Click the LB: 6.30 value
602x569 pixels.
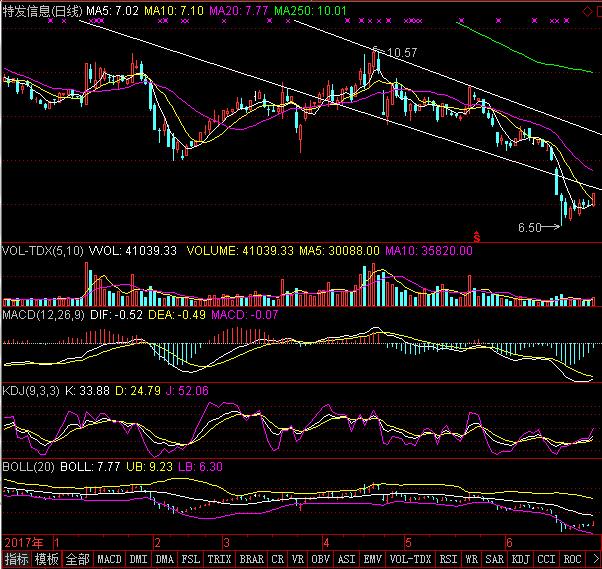pyautogui.click(x=200, y=467)
